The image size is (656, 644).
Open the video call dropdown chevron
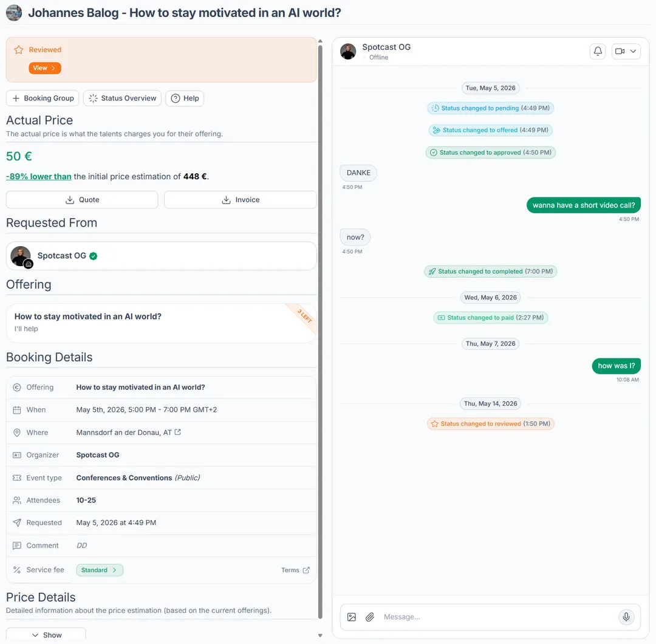pos(634,51)
